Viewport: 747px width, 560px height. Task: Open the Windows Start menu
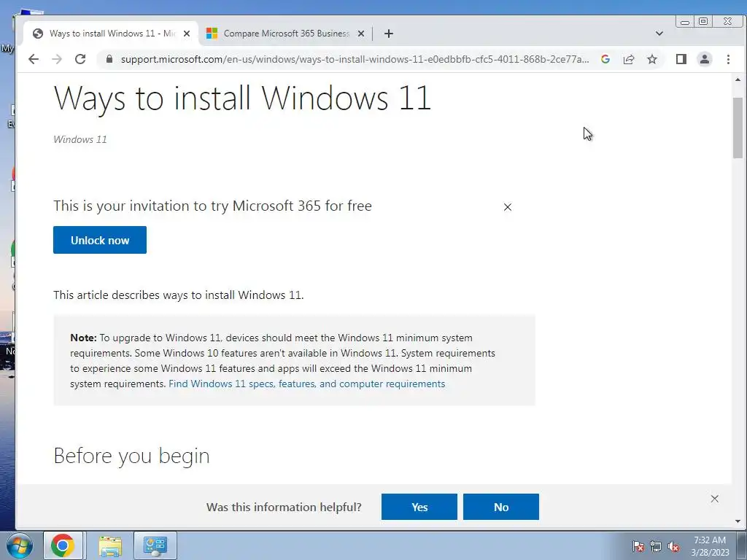pyautogui.click(x=19, y=545)
